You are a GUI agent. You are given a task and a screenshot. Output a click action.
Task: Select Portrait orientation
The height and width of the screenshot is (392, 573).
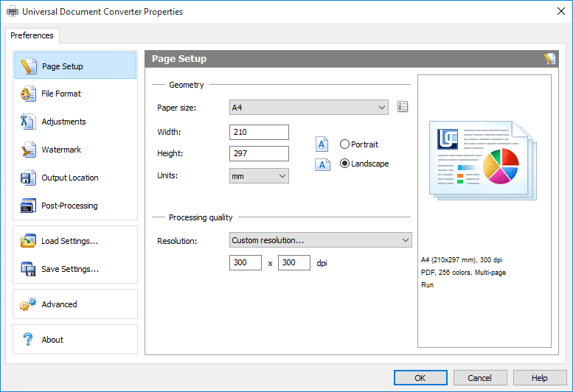click(x=345, y=144)
